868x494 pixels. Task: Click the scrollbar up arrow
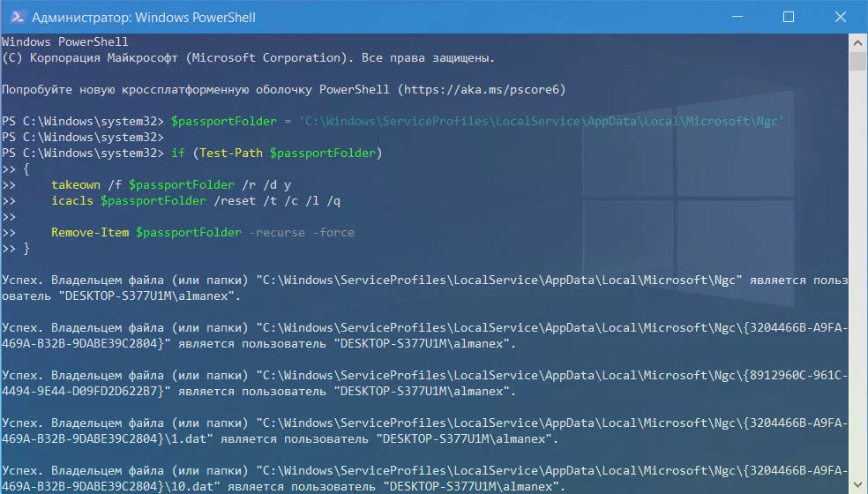tap(858, 41)
